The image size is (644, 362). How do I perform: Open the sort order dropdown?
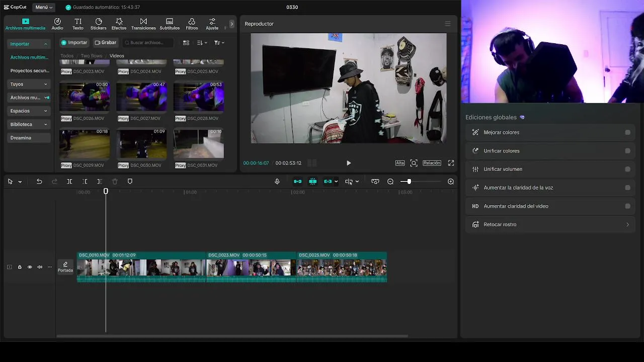tap(202, 43)
